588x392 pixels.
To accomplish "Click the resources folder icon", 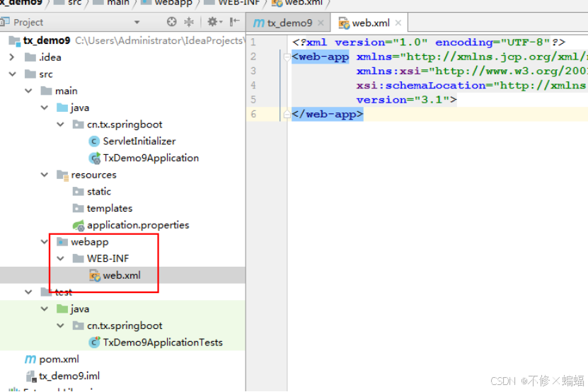I will 62,175.
